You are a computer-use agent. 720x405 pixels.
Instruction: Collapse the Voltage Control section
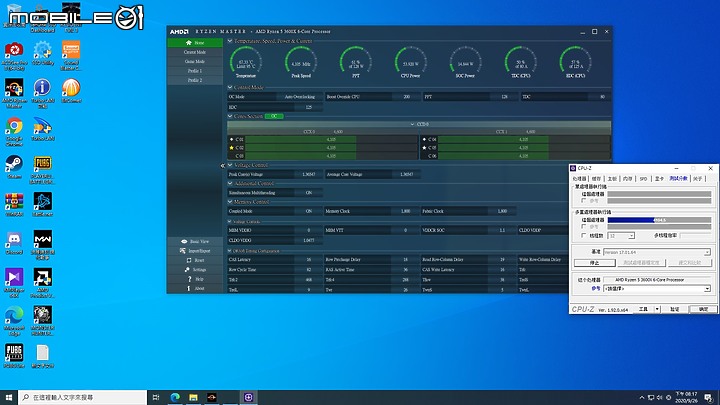tap(230, 165)
